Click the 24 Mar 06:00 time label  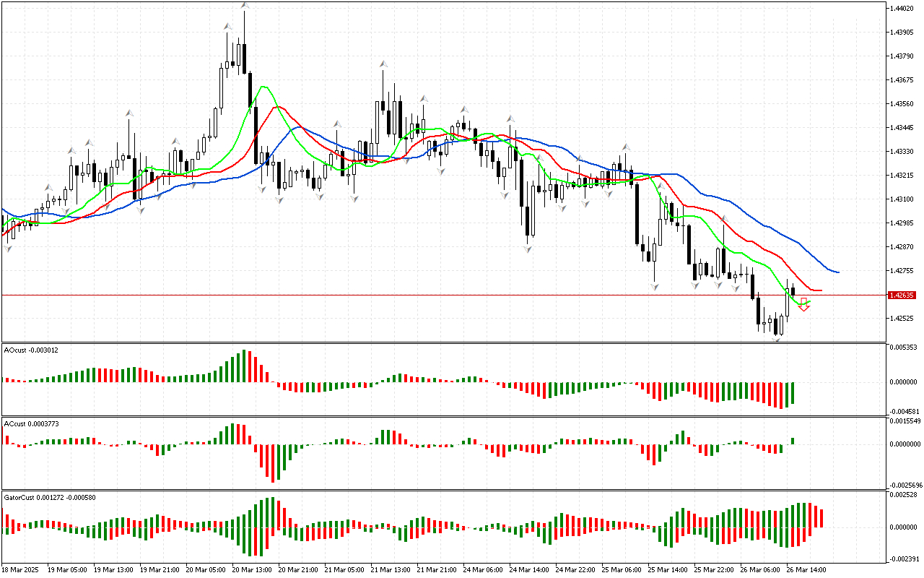[482, 569]
